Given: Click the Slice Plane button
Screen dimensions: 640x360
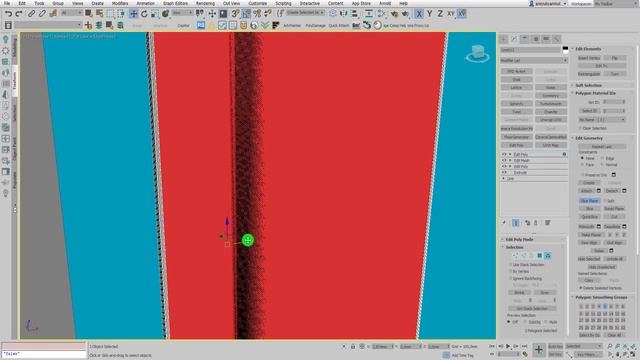Looking at the screenshot, I should click(x=589, y=201).
